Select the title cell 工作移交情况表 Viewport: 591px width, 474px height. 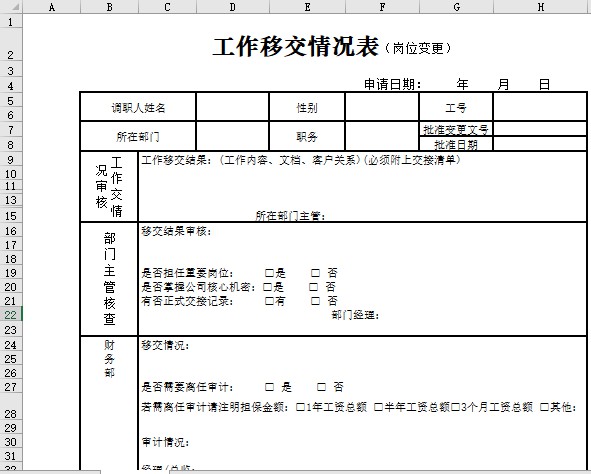pyautogui.click(x=296, y=47)
